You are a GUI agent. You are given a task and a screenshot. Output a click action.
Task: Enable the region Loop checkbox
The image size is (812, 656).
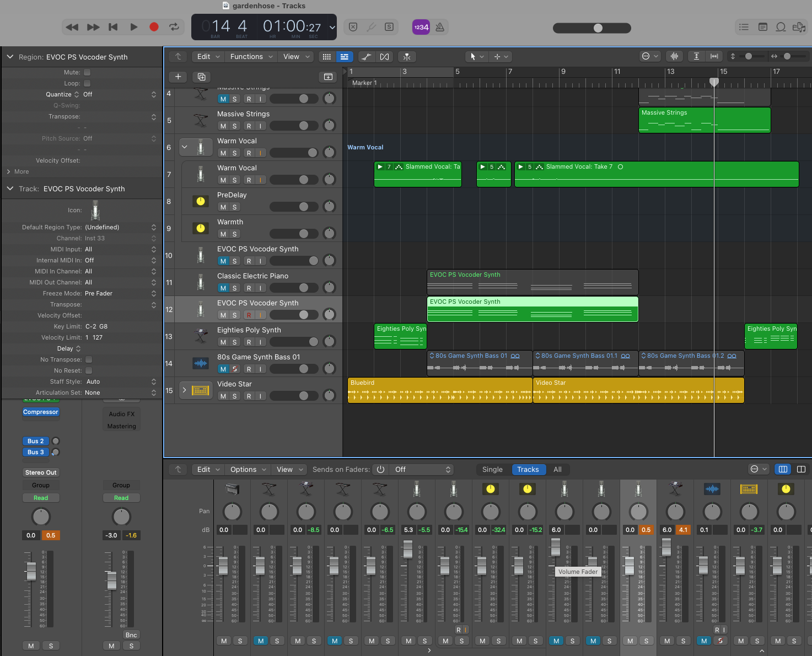(87, 83)
